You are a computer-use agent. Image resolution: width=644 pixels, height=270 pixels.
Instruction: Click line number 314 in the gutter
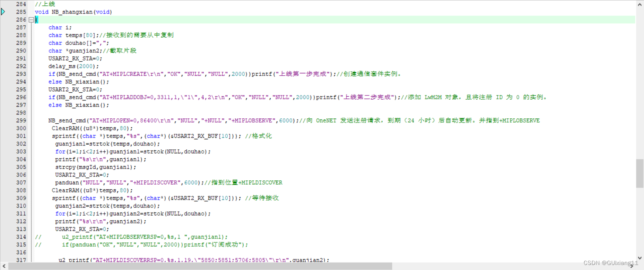(x=21, y=237)
